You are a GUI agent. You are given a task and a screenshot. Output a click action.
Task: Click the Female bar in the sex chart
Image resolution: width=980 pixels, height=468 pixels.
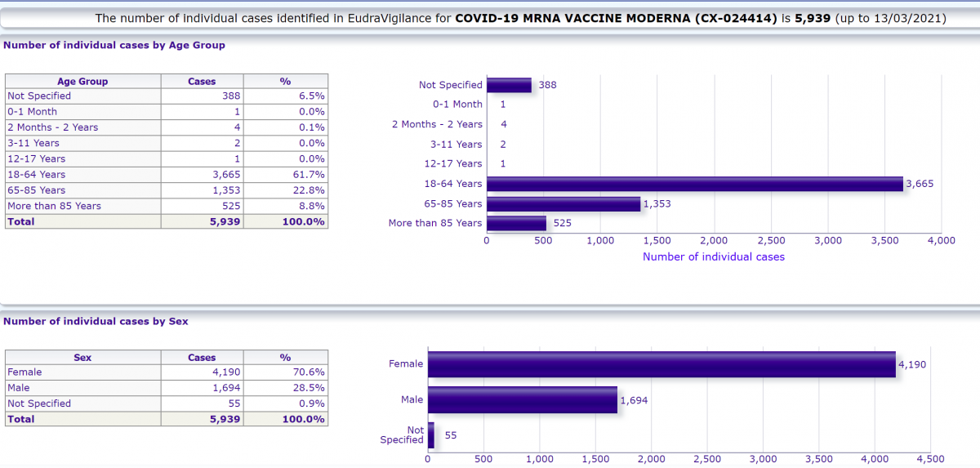661,364
